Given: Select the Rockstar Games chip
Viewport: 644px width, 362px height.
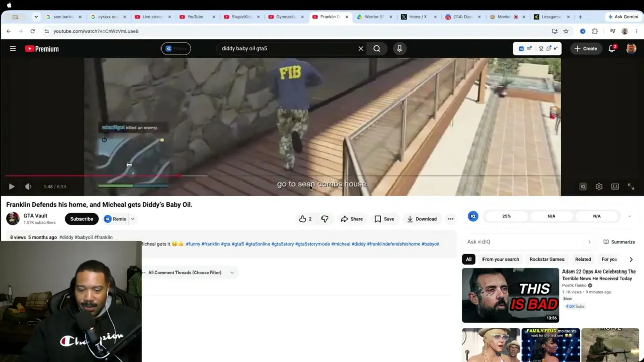Looking at the screenshot, I should (x=547, y=259).
